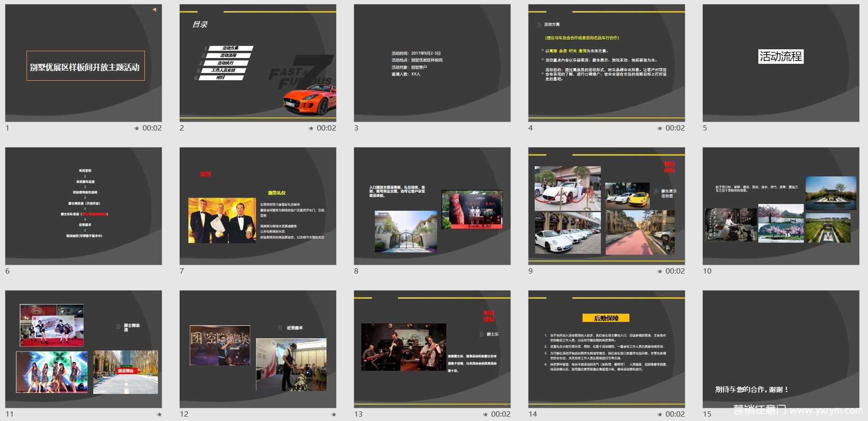The image size is (868, 421).
Task: Select slide 2 目录 thumbnail
Action: coord(258,63)
